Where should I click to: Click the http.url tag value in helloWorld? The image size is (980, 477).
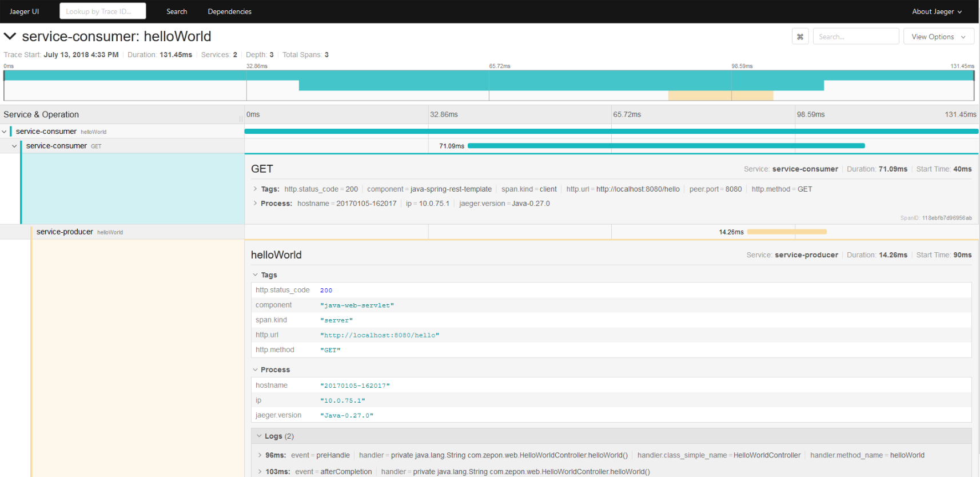380,335
